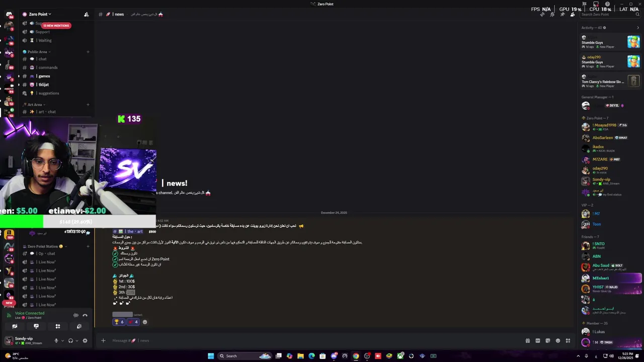The width and height of the screenshot is (644, 362).
Task: Open the activities launcher button
Action: coord(58,326)
